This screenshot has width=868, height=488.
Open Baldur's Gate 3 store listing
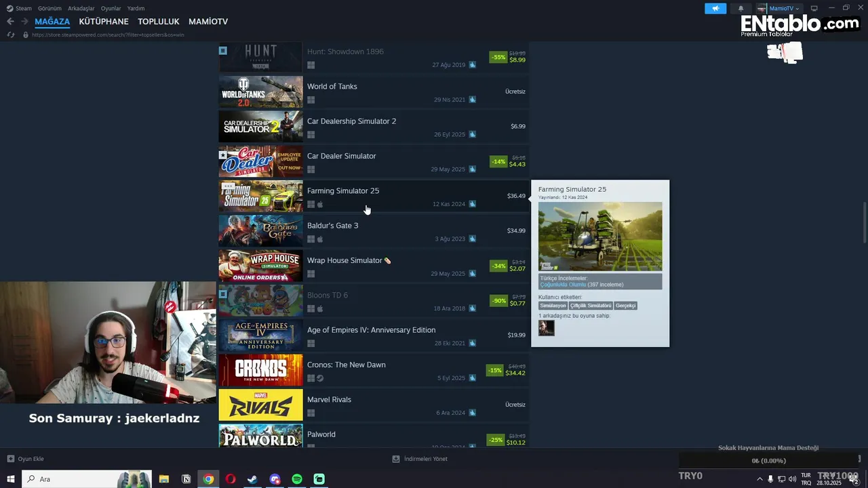(374, 231)
